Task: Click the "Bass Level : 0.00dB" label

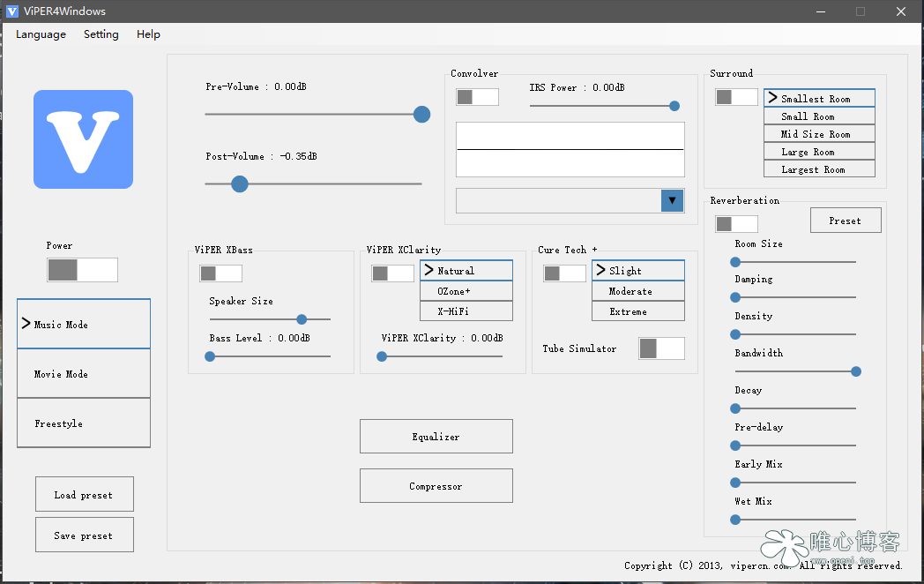Action: (x=260, y=338)
